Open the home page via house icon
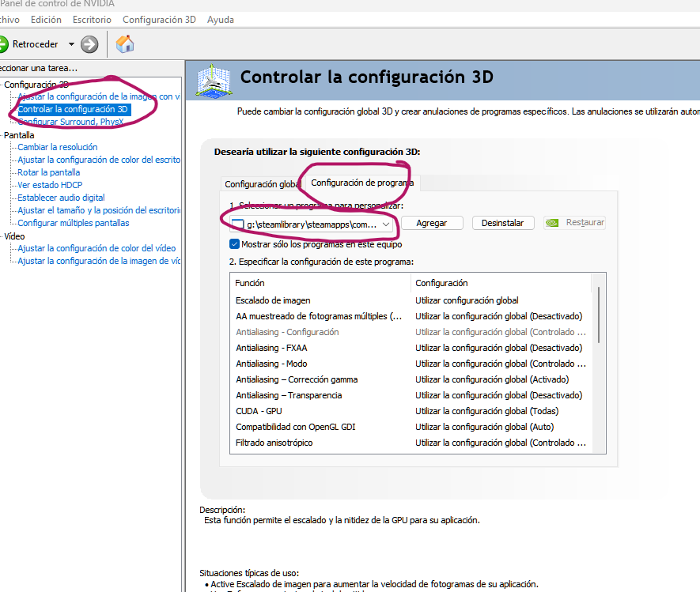 (125, 43)
